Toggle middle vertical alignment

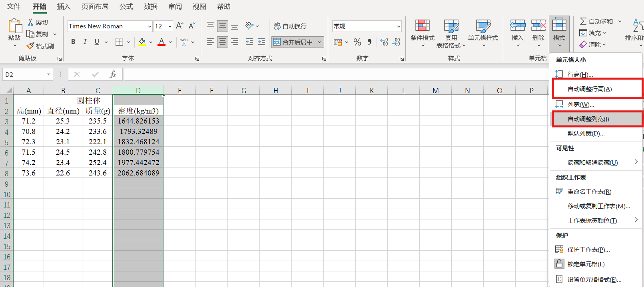tap(223, 26)
